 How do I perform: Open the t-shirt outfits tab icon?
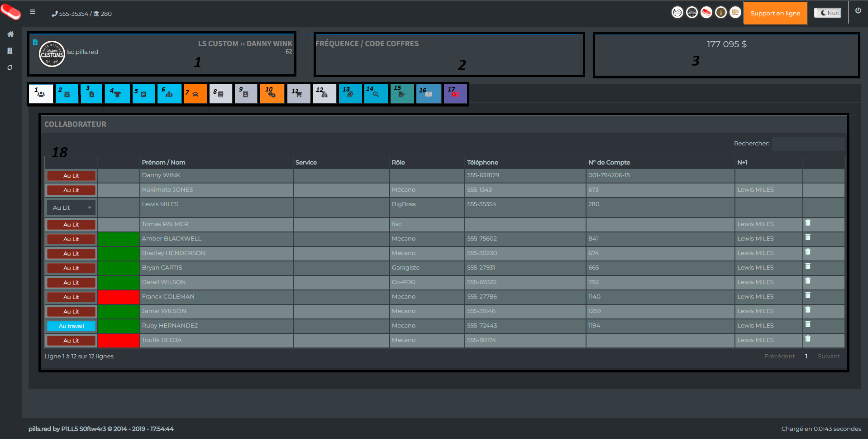117,94
